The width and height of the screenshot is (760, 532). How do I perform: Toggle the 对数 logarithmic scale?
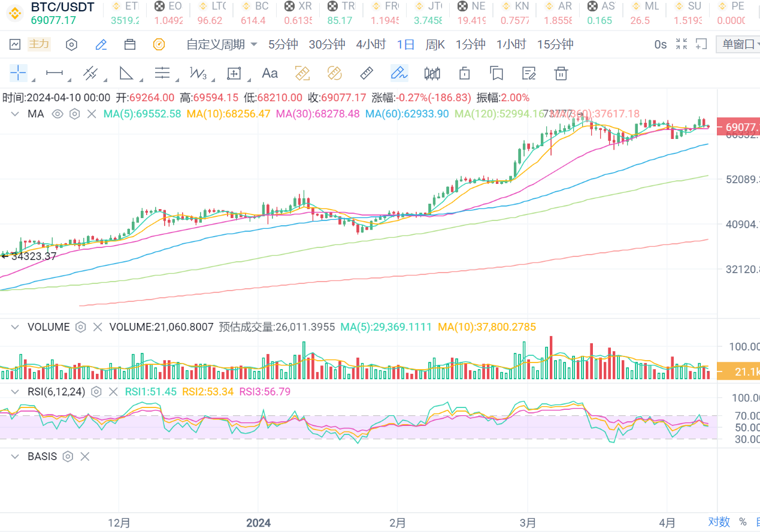719,522
